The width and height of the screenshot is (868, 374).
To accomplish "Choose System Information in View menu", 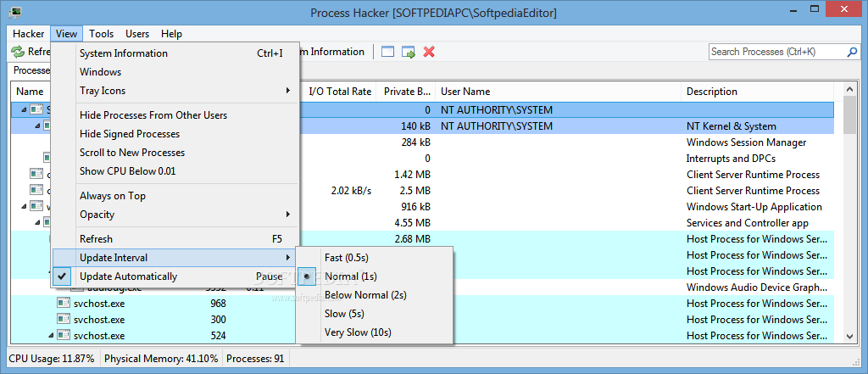I will coord(176,53).
